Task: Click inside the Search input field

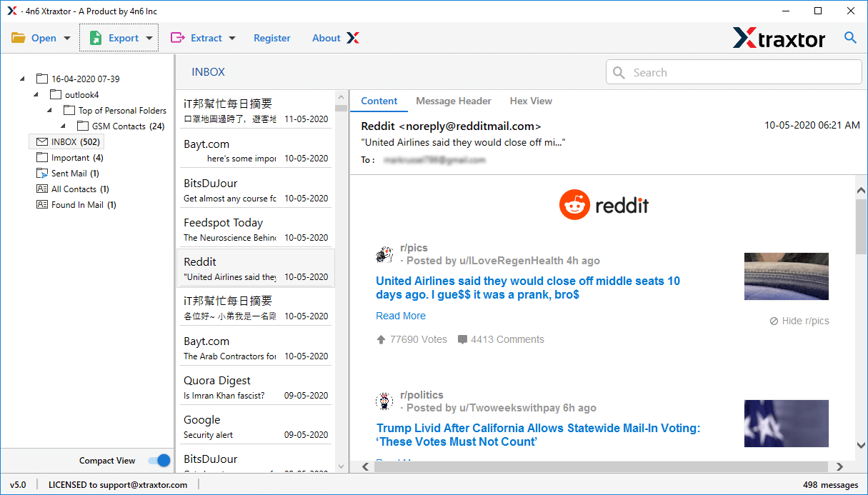Action: 743,72
